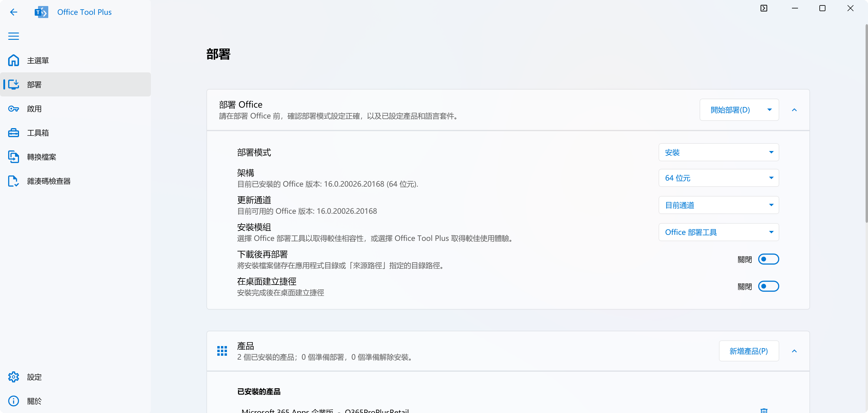Open the 安裝模組 dropdown showing Office 部署工具
The image size is (868, 413).
tap(719, 232)
